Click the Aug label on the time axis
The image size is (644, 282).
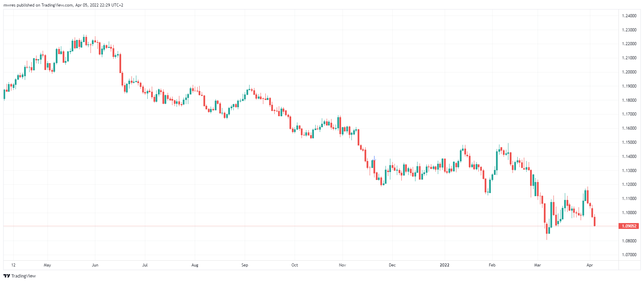[x=195, y=265]
